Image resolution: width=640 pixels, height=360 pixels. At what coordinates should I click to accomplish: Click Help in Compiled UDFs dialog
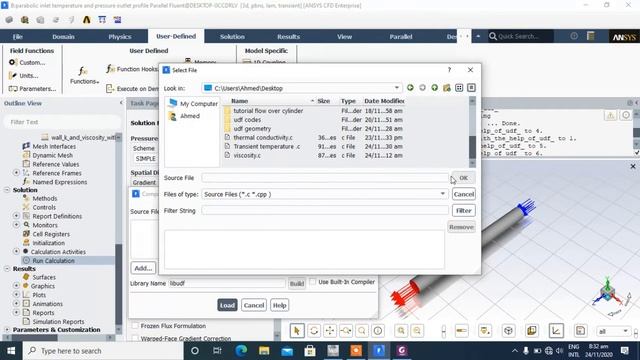[x=280, y=305]
